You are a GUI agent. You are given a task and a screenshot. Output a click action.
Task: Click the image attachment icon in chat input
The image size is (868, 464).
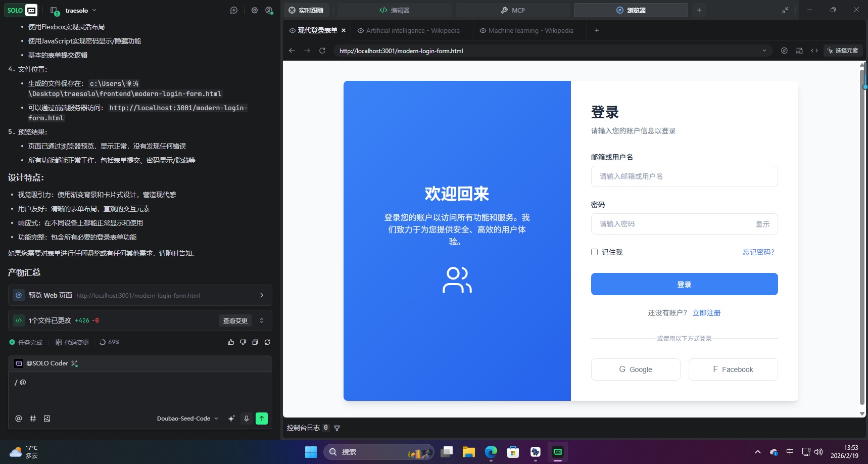[47, 419]
